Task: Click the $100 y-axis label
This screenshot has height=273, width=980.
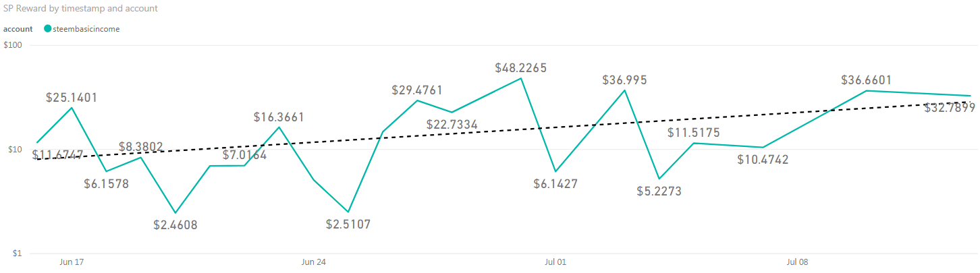Action: pos(12,45)
